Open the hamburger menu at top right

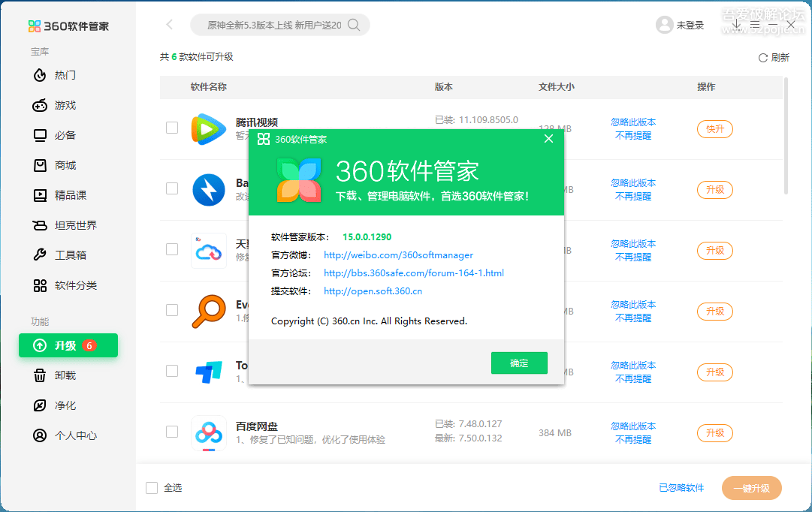pos(754,23)
